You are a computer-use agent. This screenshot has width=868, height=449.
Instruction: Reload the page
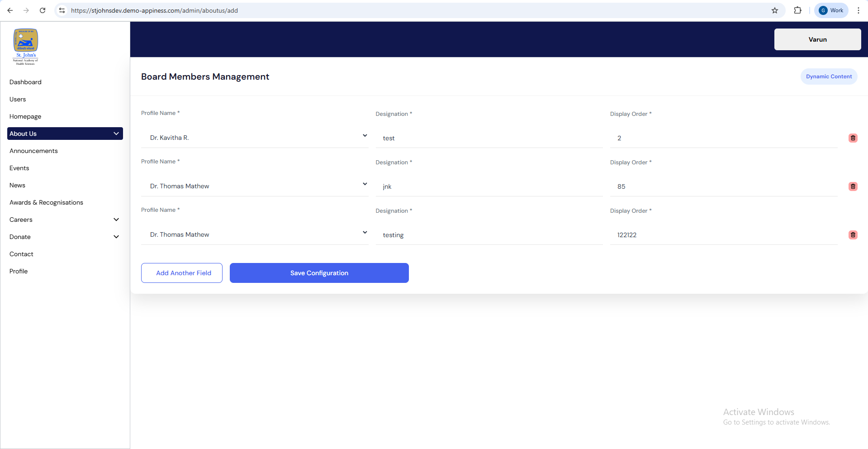pos(43,10)
